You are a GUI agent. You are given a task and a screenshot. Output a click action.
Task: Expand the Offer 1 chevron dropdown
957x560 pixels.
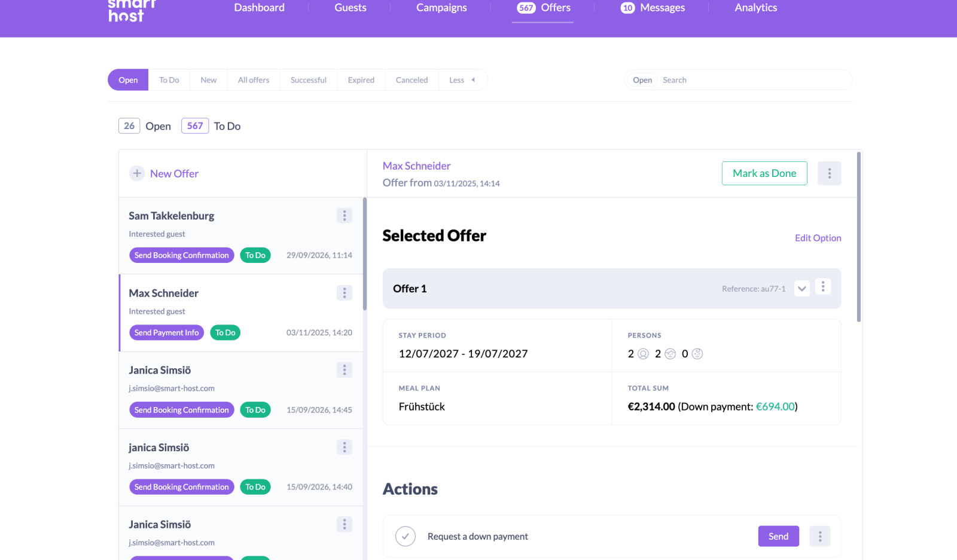click(x=802, y=289)
